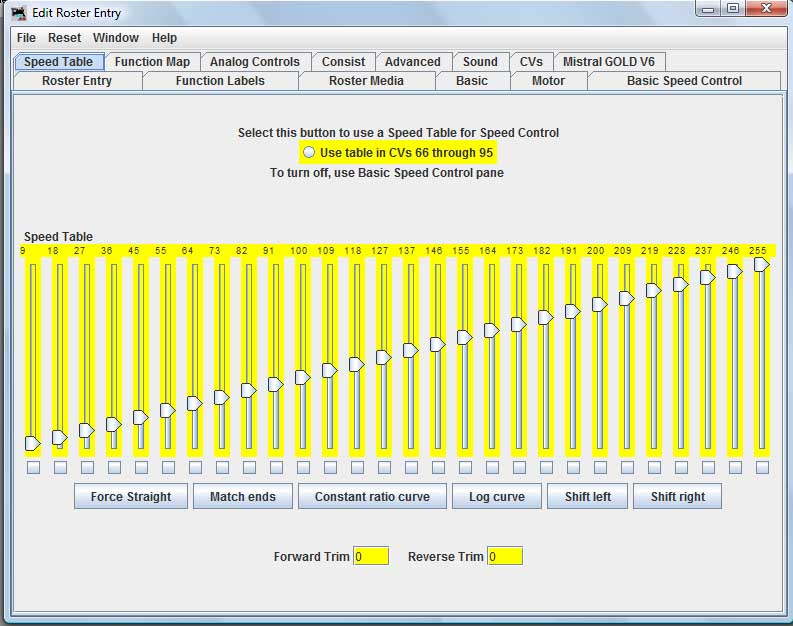Select the Use table in CVs 66 through 95 radio button

[x=309, y=152]
